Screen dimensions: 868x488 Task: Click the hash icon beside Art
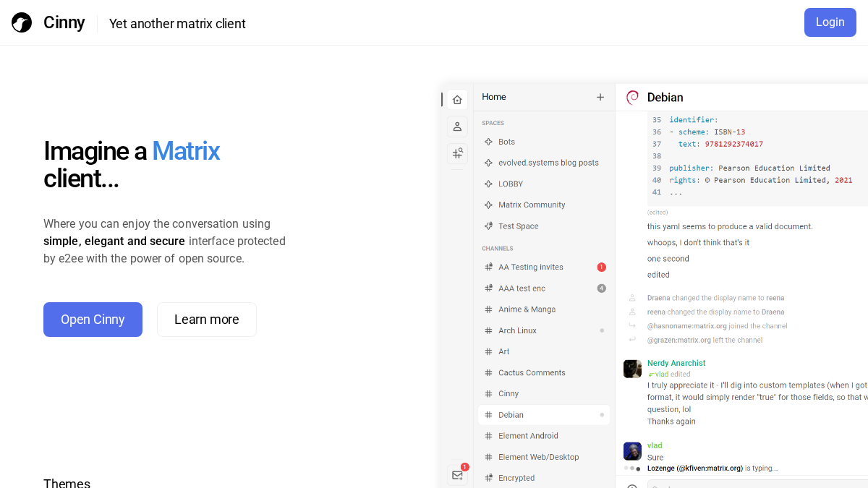488,351
